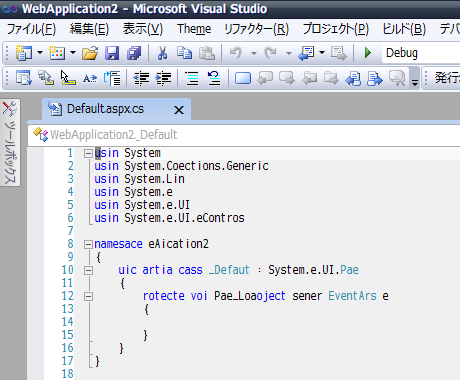
Task: Click the Undo arrow icon
Action: 236,53
